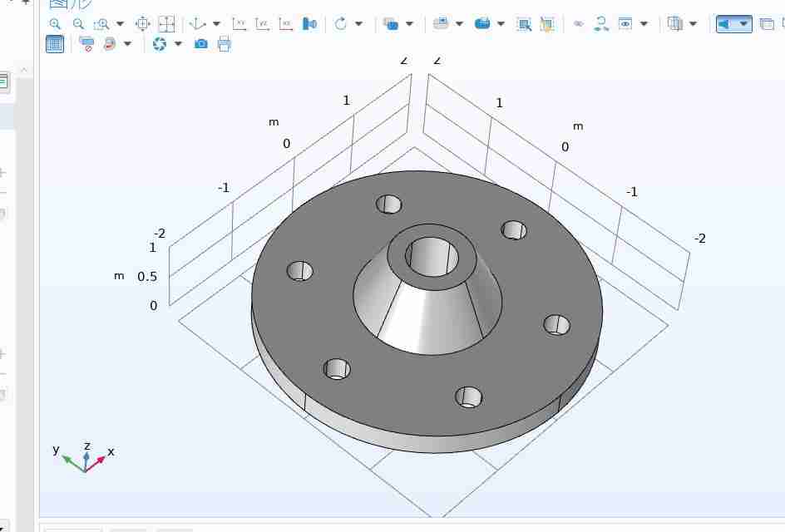Toggle the grid display button
Viewport: 785px width, 532px height.
click(x=55, y=44)
